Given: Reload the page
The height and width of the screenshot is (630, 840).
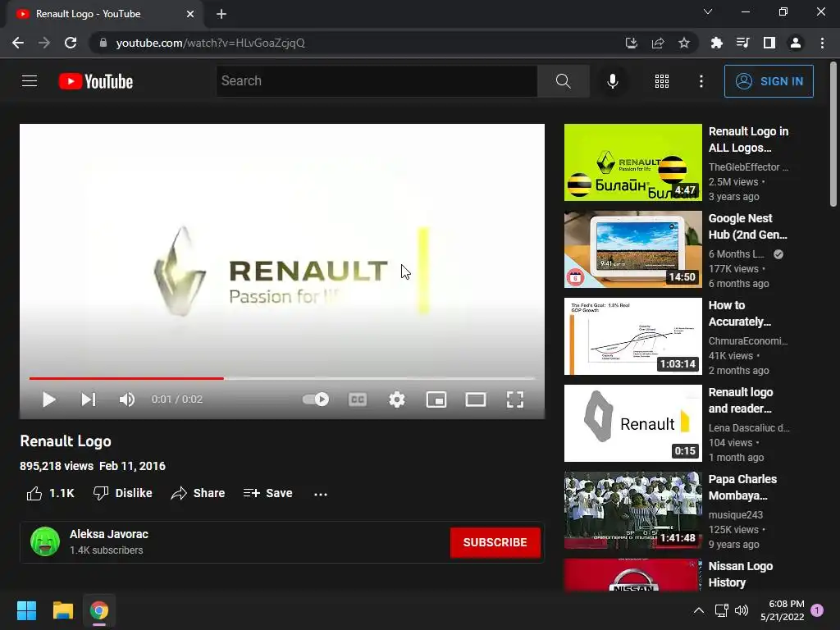Looking at the screenshot, I should click(71, 43).
